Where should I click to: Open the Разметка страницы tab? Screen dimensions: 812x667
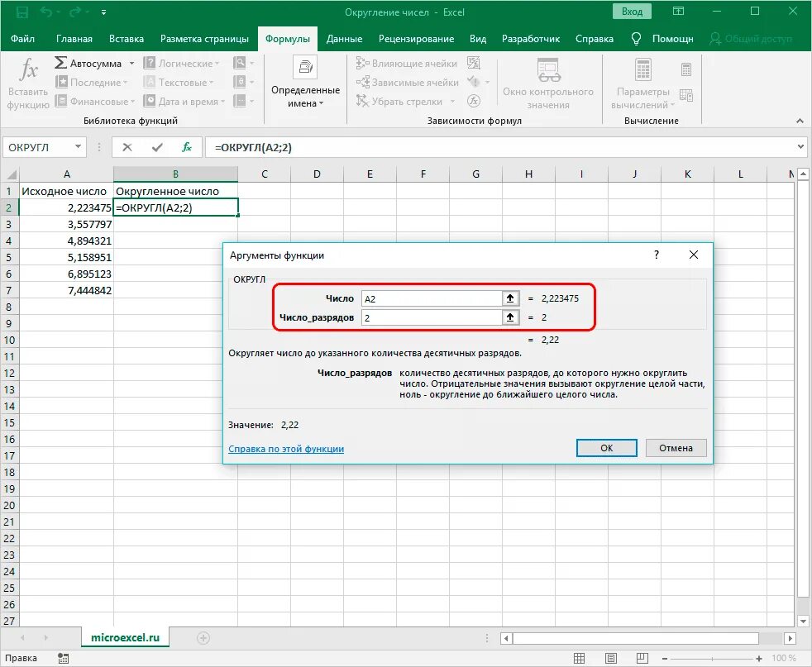pos(204,39)
